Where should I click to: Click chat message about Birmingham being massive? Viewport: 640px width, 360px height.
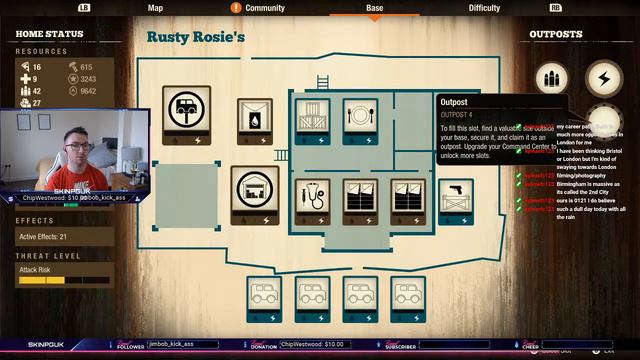588,188
